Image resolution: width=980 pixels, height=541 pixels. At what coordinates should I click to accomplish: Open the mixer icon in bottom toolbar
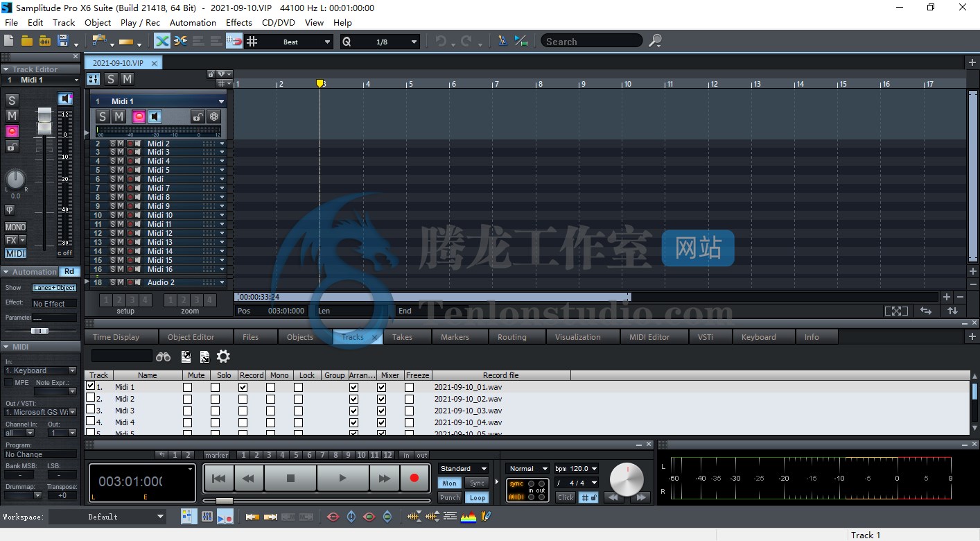tap(207, 517)
